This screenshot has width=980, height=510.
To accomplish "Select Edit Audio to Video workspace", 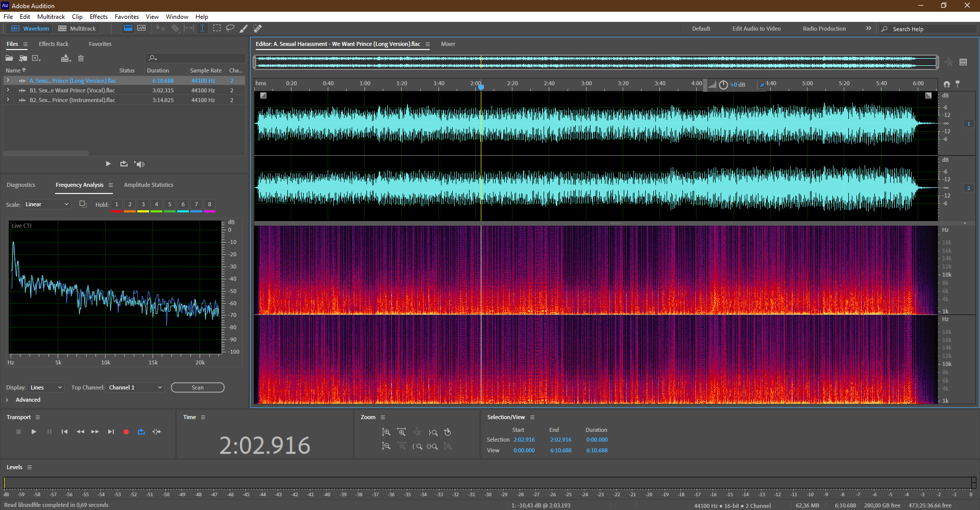I will click(x=756, y=29).
